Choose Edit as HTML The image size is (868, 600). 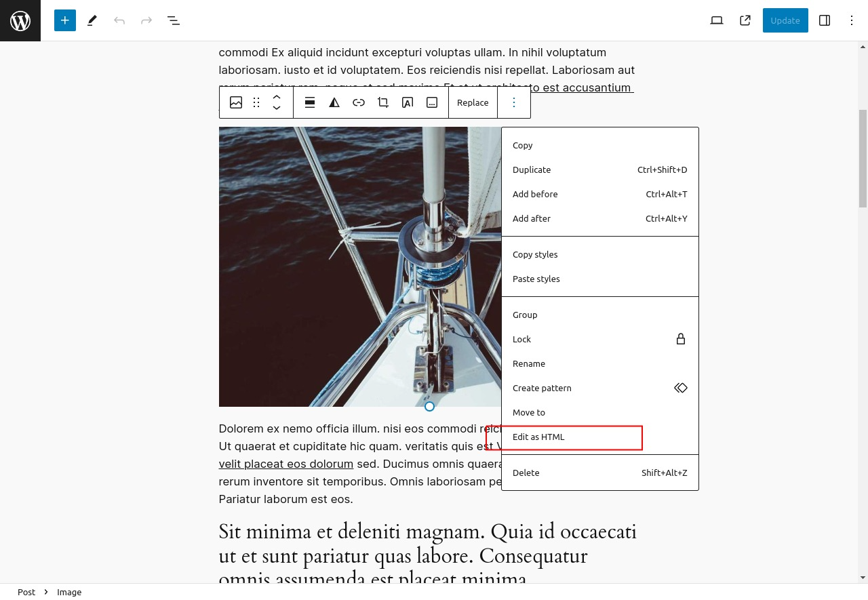point(600,437)
